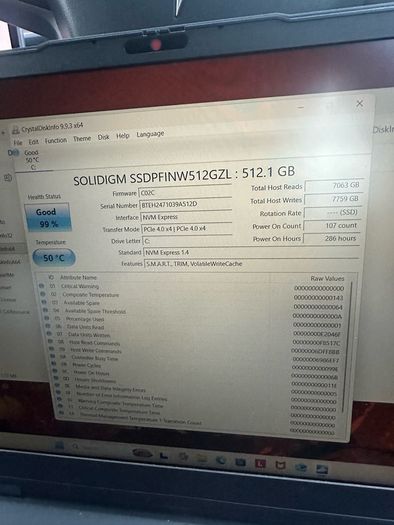
Task: Select the Data Units Written attribute name
Action: (x=89, y=334)
